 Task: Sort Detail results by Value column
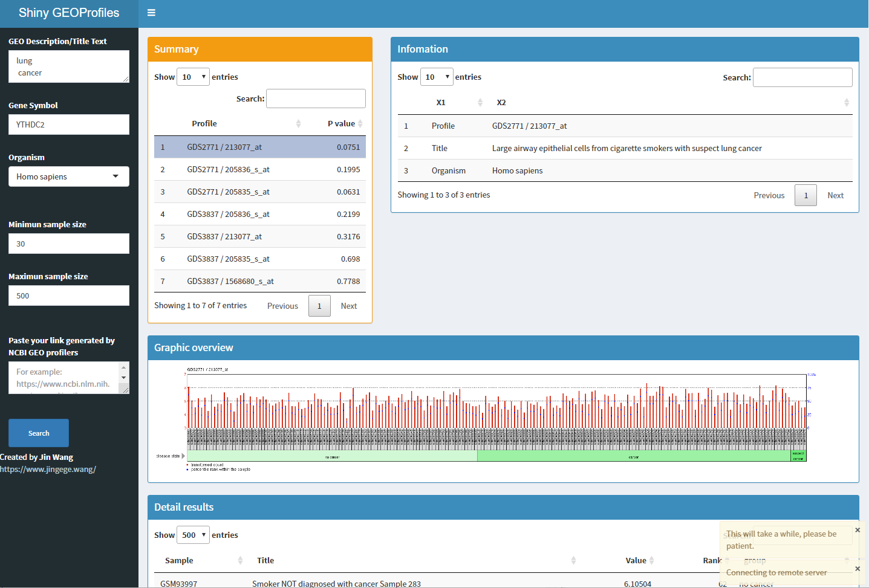pyautogui.click(x=636, y=560)
